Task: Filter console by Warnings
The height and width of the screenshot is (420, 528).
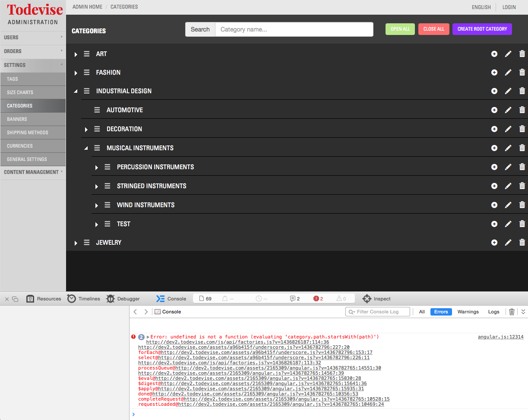Action: pos(468,312)
